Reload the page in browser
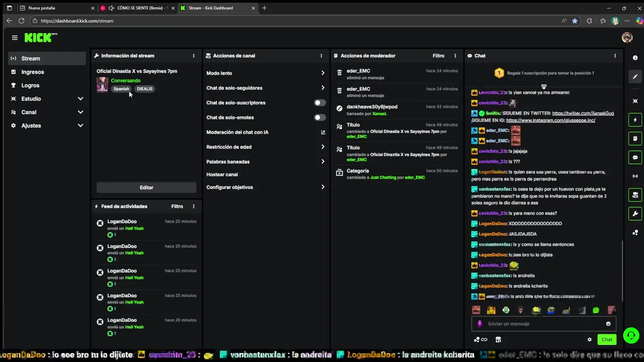Viewport: 644px width, 362px height. (21, 21)
